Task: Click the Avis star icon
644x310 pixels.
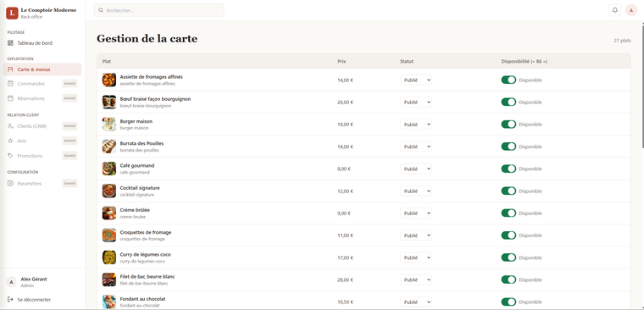Action: [11, 141]
